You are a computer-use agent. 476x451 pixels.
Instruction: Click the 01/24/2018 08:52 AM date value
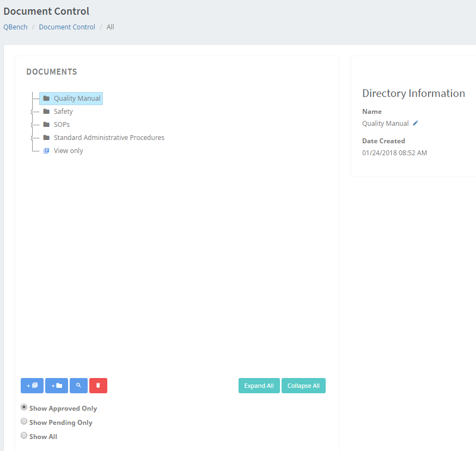(x=394, y=153)
